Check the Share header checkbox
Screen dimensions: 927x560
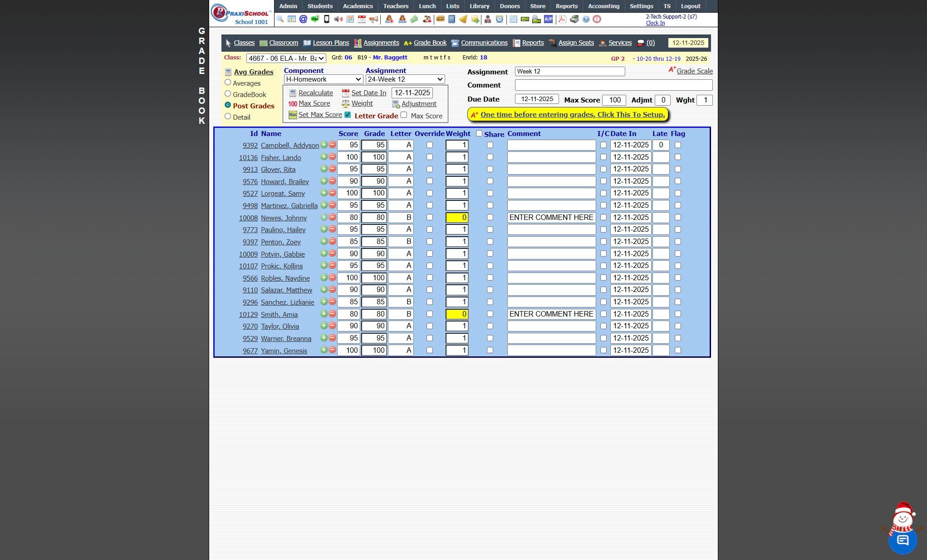point(479,133)
